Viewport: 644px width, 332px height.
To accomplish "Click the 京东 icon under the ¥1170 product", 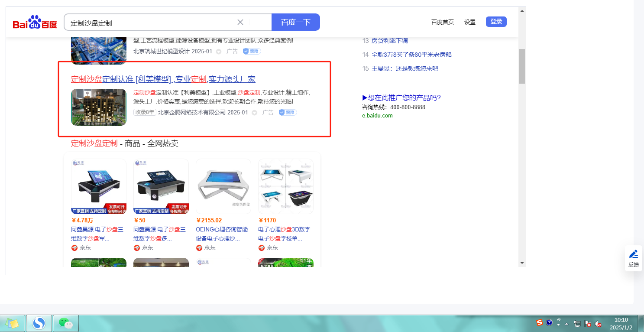I will tap(262, 248).
